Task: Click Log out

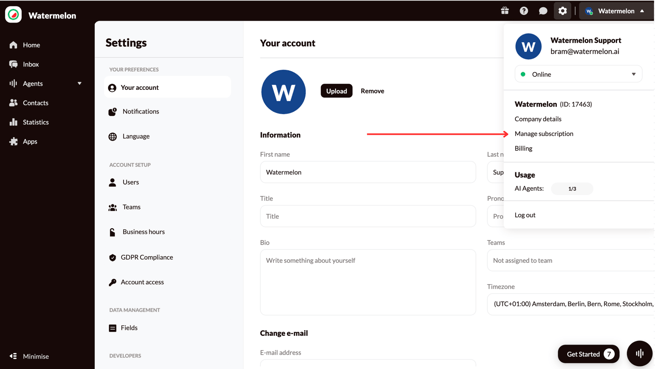Action: tap(525, 215)
